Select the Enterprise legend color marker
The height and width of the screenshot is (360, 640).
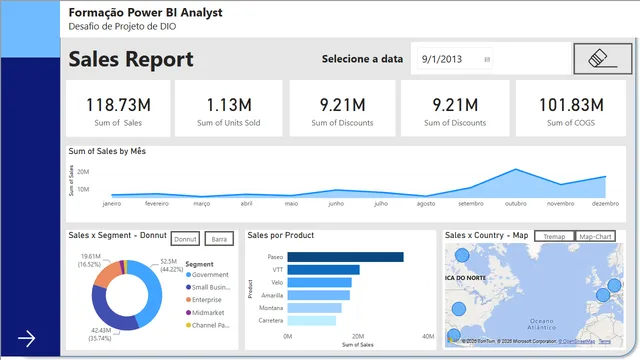188,300
